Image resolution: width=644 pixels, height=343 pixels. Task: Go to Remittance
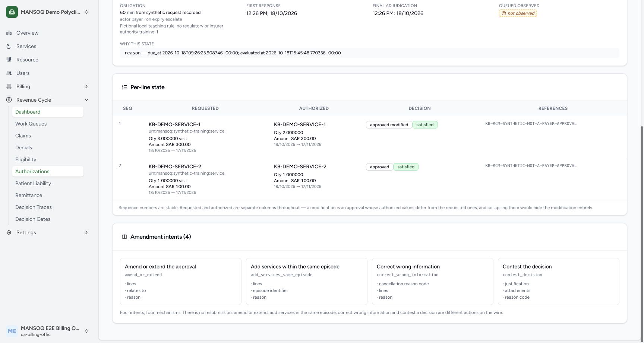click(x=48, y=195)
